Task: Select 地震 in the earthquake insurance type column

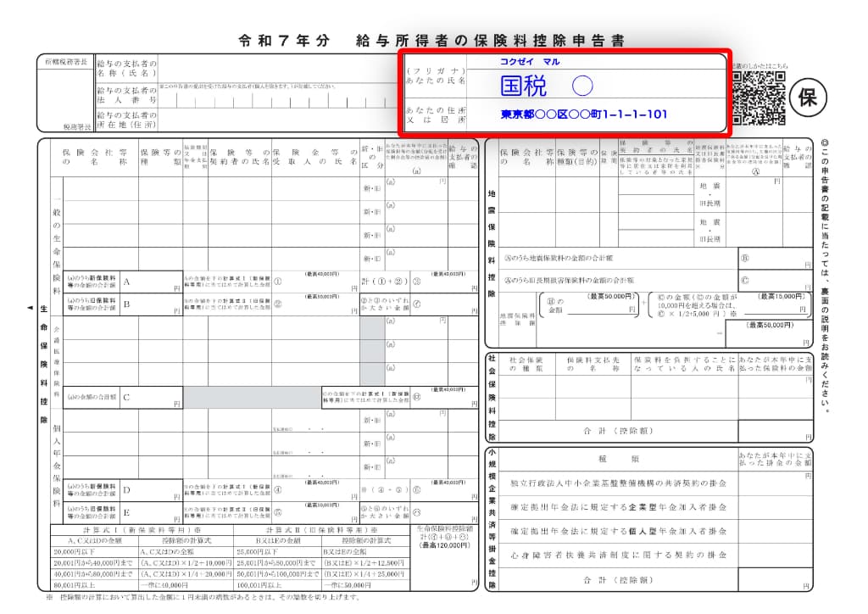Action: click(709, 186)
